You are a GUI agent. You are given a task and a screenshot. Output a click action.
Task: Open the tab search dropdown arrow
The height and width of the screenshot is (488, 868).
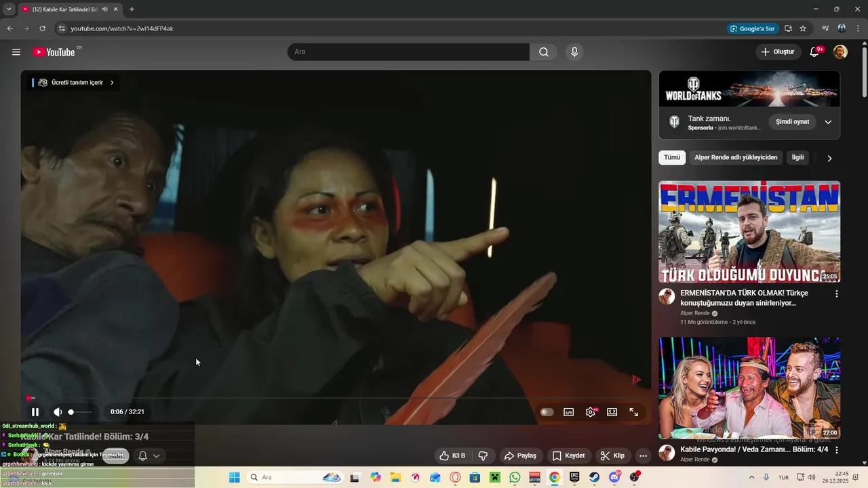9,9
